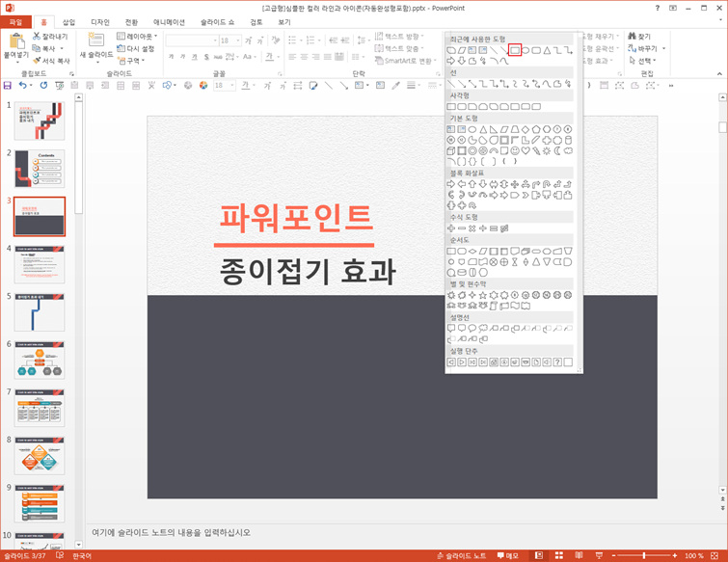Select the sun shape
The image size is (728, 562).
547,150
